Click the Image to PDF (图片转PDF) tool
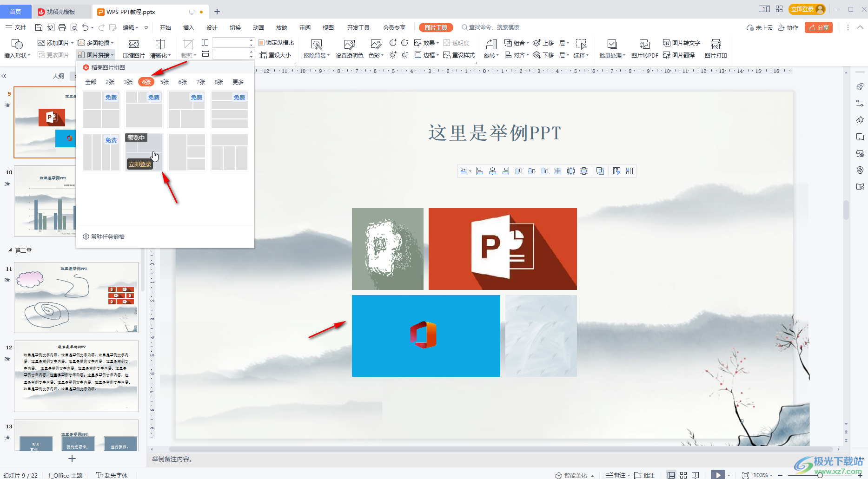The width and height of the screenshot is (868, 479). (645, 49)
